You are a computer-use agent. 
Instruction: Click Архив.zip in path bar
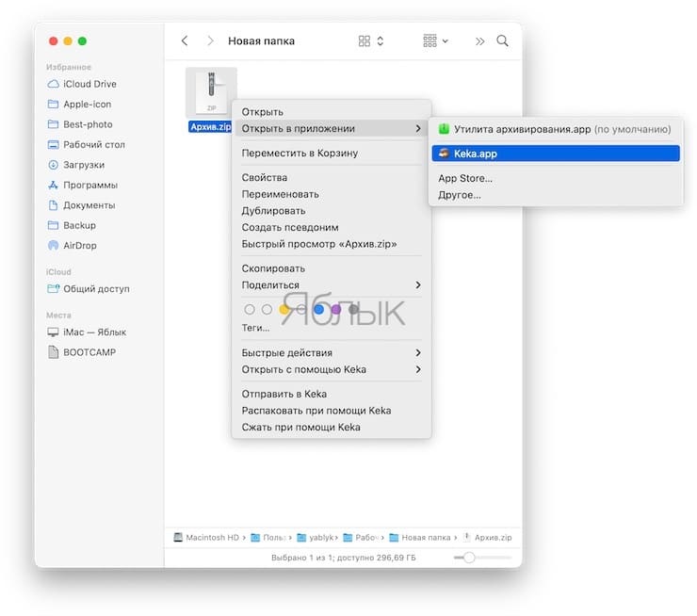coord(487,537)
